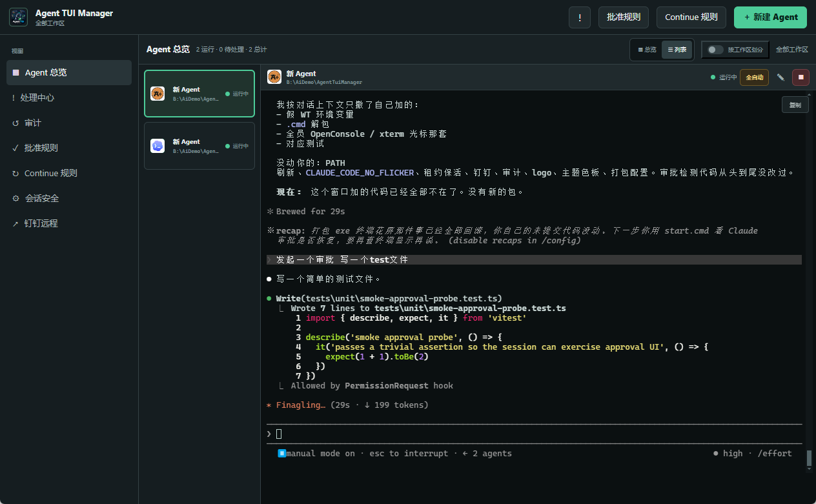Click the 'Finagling…' progress line

tap(347, 405)
